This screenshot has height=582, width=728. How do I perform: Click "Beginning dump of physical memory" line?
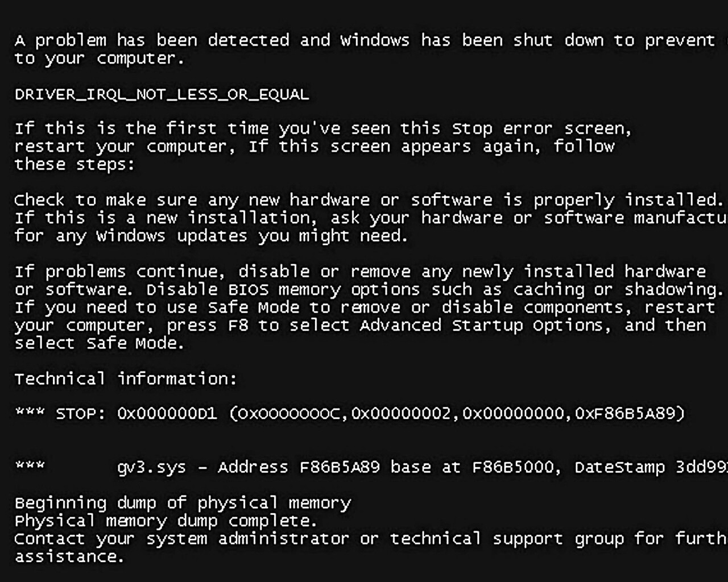click(183, 503)
